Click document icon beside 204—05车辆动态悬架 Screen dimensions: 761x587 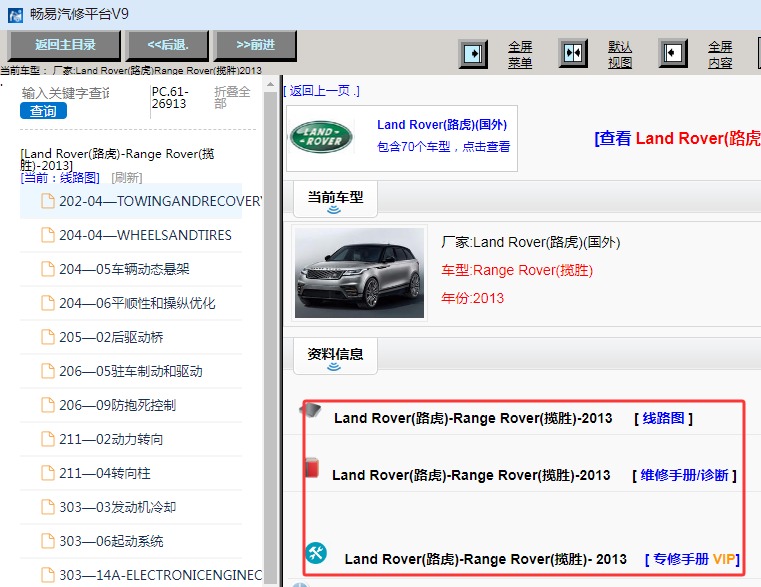coord(48,269)
